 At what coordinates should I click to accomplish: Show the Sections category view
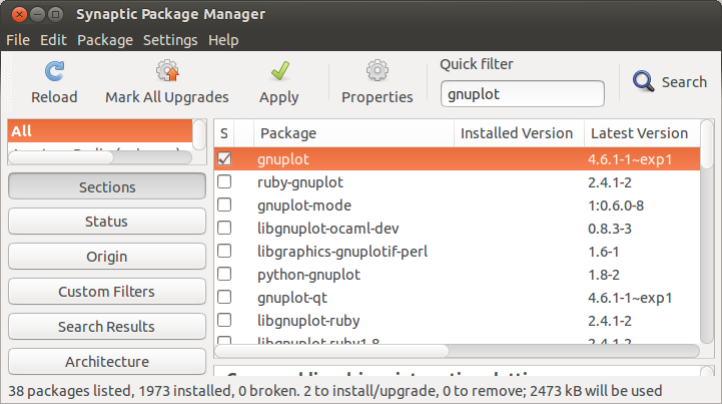tap(107, 187)
